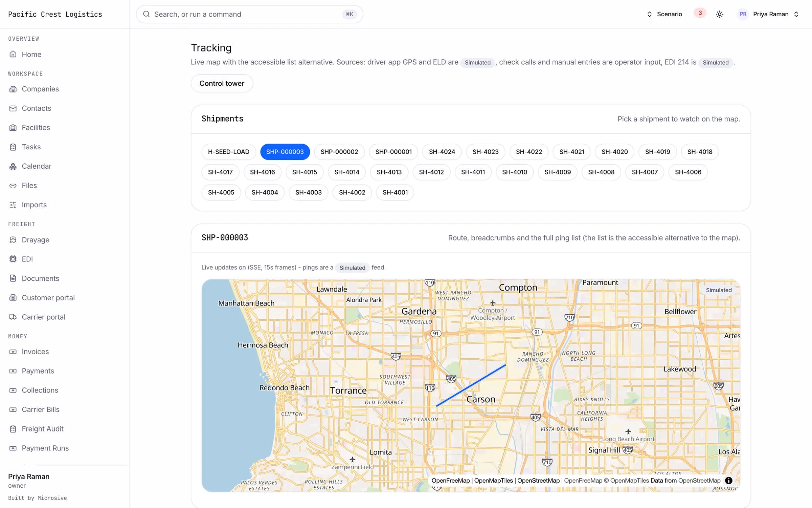The image size is (812, 508).
Task: Pick shipment SH-4024
Action: (x=442, y=152)
